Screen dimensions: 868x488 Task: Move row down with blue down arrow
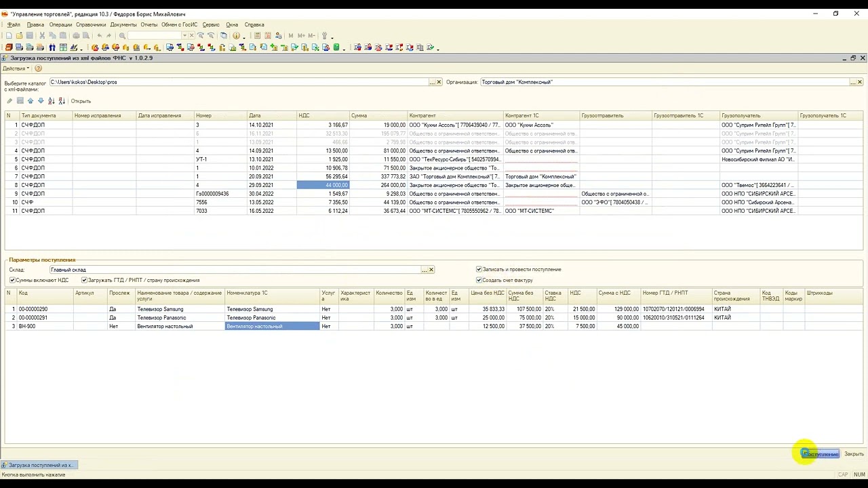pos(41,101)
